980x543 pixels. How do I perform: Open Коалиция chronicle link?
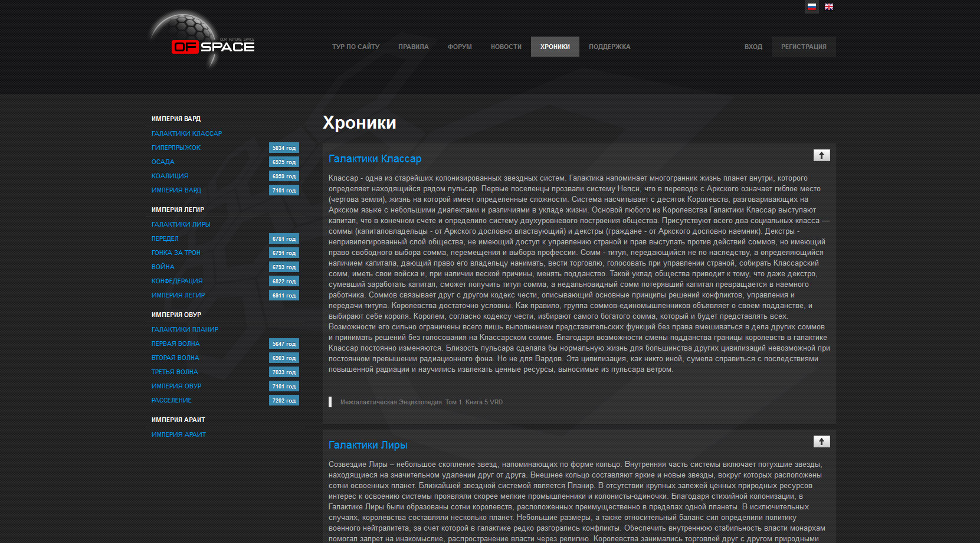click(x=170, y=176)
